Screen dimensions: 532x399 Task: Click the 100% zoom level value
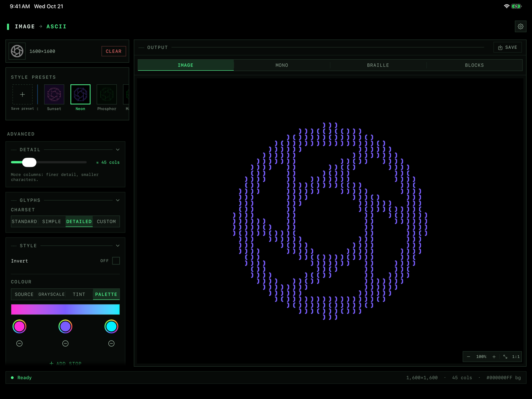tap(481, 357)
